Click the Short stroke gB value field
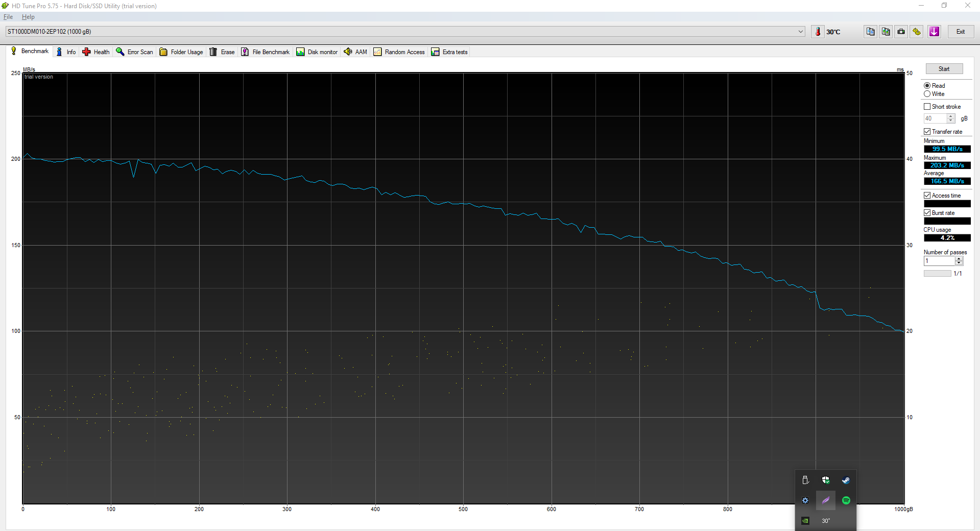 [x=935, y=118]
